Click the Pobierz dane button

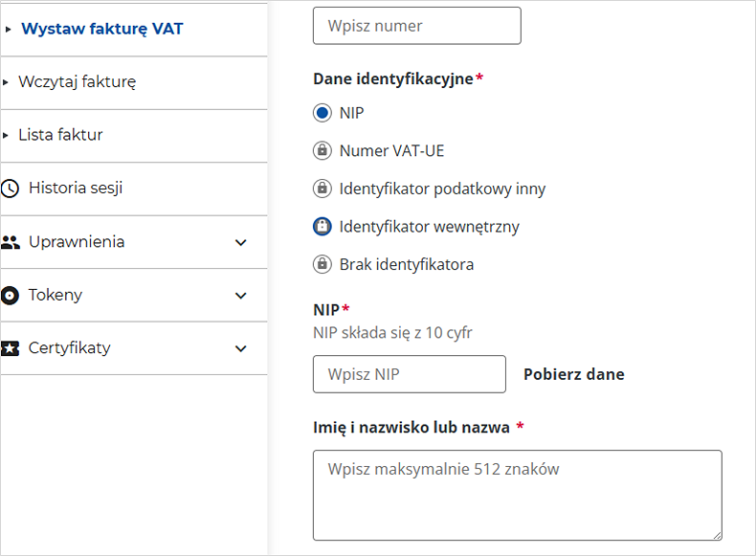click(x=573, y=374)
